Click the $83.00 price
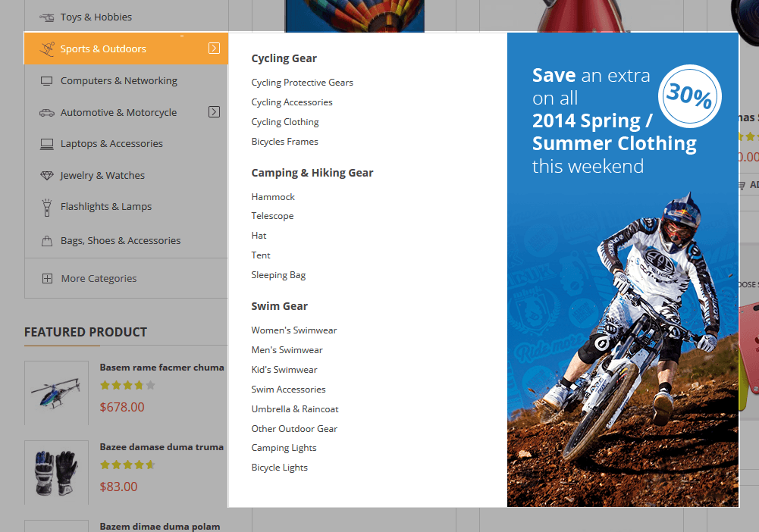Viewport: 759px width, 532px height. (x=118, y=487)
